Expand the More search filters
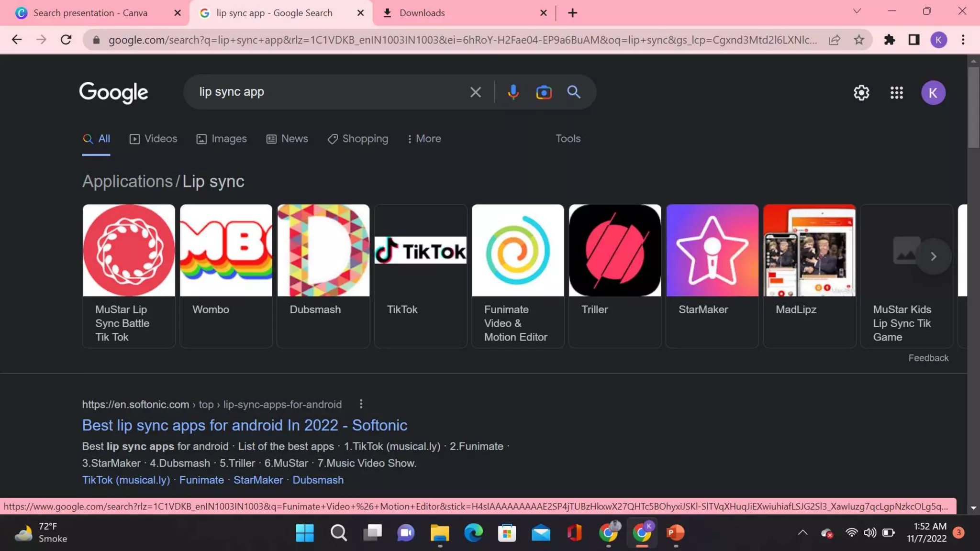The image size is (980, 551). [x=424, y=139]
